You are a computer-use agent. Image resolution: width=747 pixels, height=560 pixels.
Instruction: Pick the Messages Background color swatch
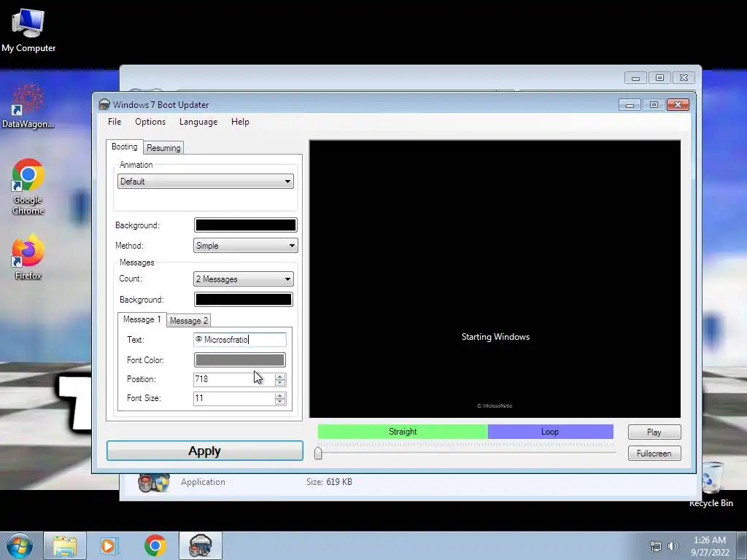(x=244, y=300)
